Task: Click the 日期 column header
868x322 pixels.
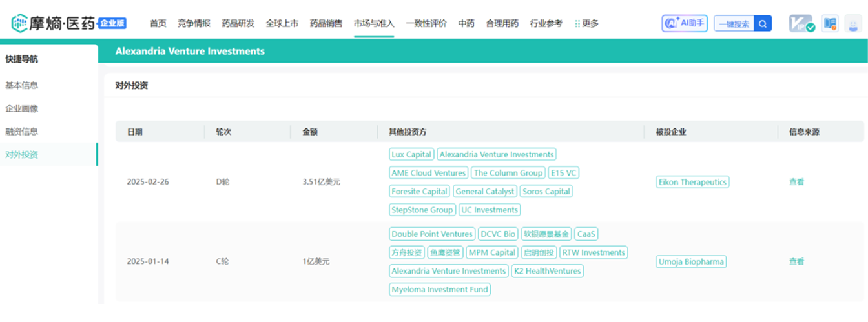Action: tap(134, 132)
